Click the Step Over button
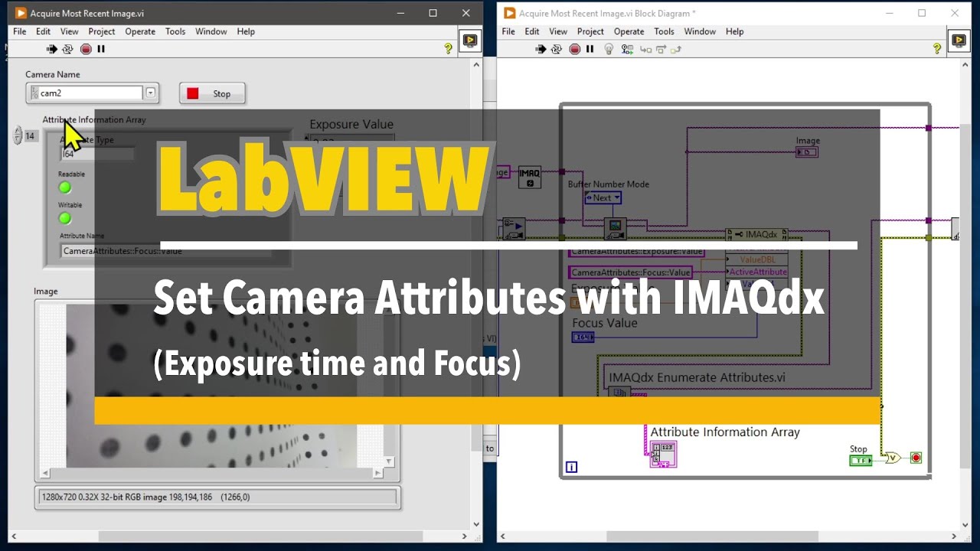 click(x=661, y=49)
